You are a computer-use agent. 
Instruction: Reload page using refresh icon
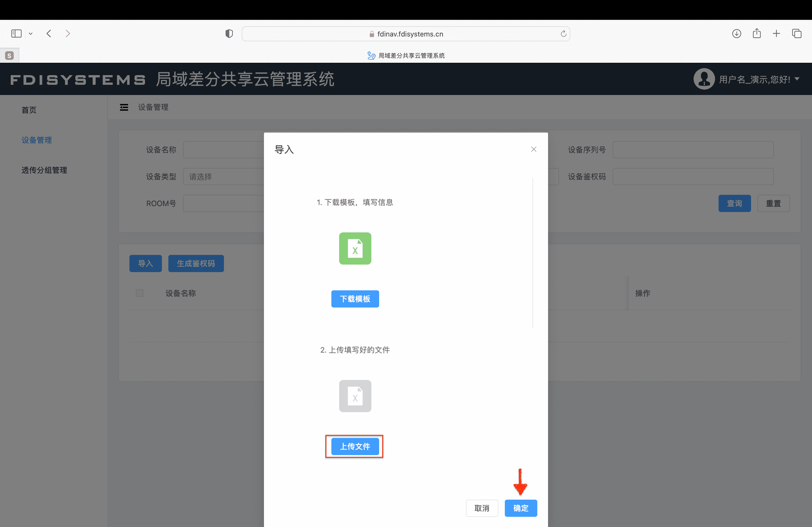pyautogui.click(x=563, y=34)
